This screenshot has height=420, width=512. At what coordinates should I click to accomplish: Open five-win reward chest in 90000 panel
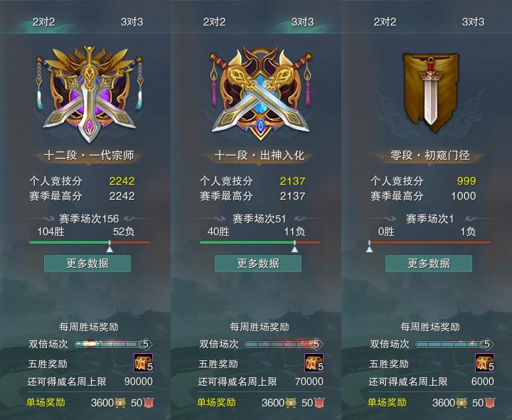pos(144,362)
